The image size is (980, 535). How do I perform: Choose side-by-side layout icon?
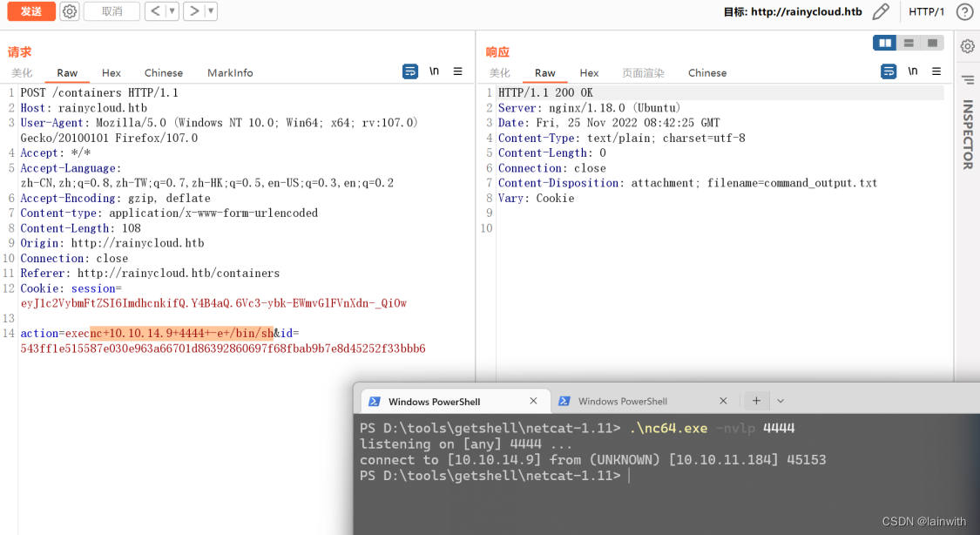(885, 43)
